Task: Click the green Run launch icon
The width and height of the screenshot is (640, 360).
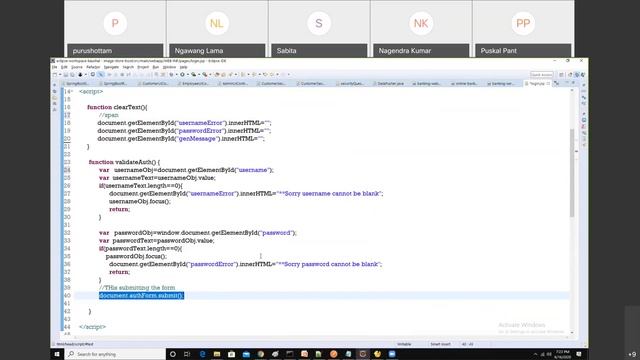Action: click(182, 75)
